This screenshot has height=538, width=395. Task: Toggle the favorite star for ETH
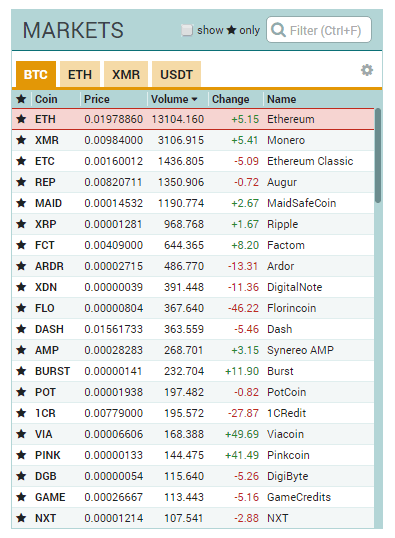coord(21,119)
